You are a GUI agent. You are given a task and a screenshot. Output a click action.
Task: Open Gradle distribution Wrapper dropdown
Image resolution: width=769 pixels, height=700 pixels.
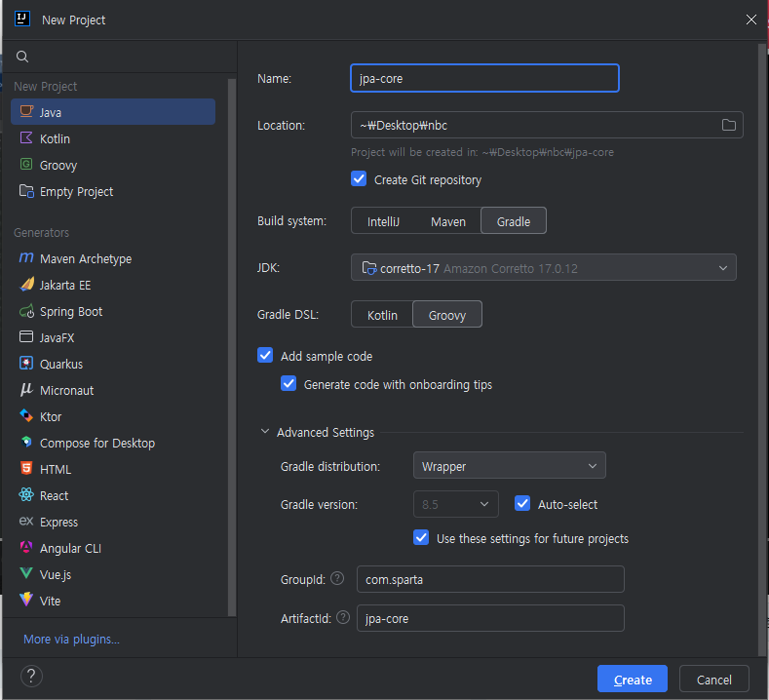coord(510,465)
